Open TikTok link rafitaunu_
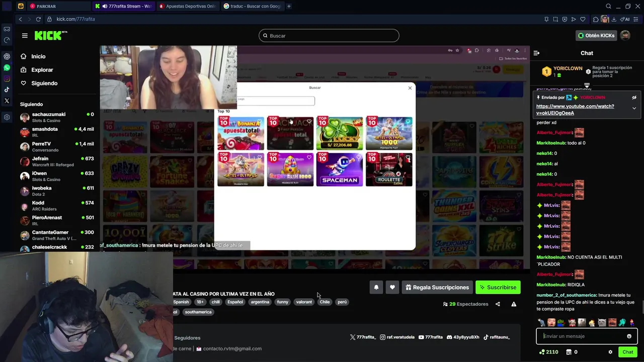Viewport: 644px width, 362px height. pyautogui.click(x=497, y=337)
